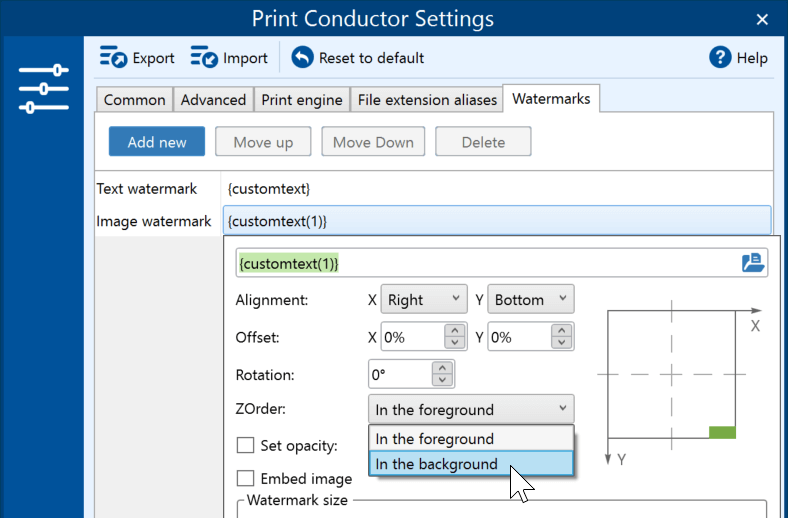Open the Y alignment dropdown showing Bottom
Image resolution: width=788 pixels, height=518 pixels.
531,299
